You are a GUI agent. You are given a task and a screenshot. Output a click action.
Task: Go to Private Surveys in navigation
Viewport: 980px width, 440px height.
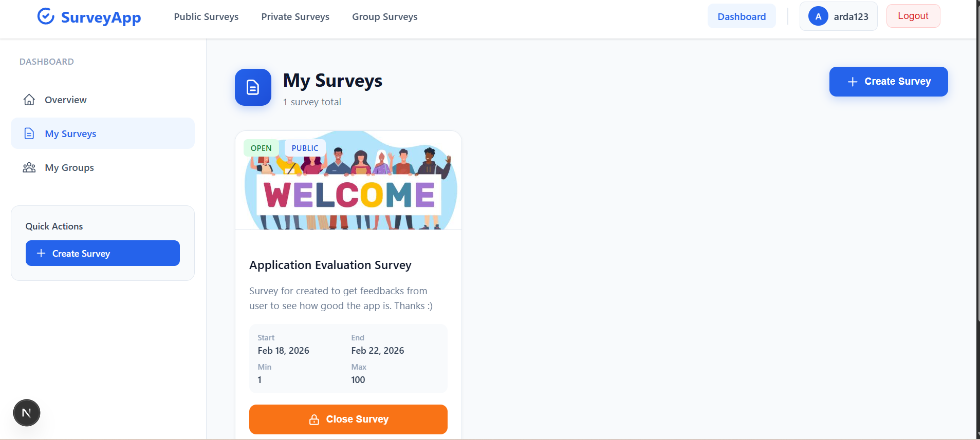coord(295,17)
